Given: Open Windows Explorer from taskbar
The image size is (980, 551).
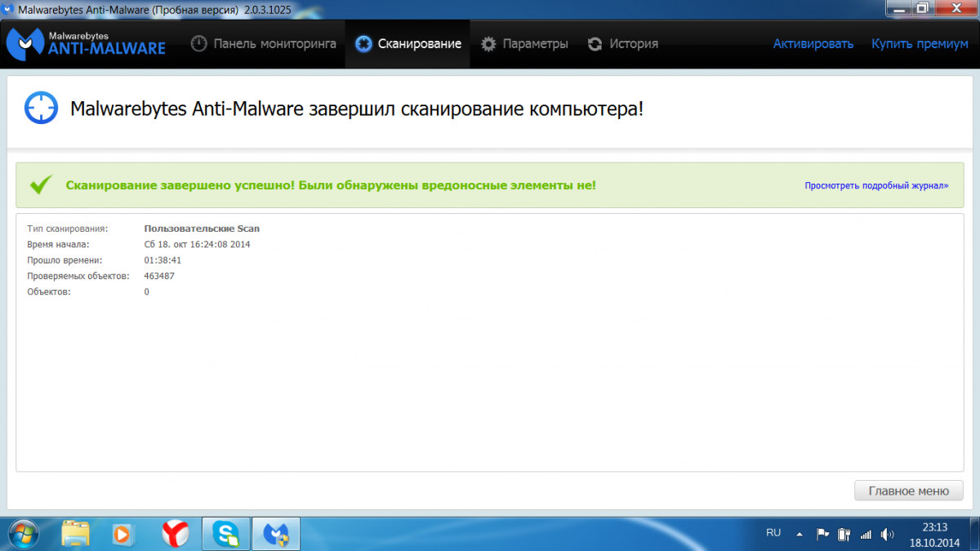Looking at the screenshot, I should [75, 534].
